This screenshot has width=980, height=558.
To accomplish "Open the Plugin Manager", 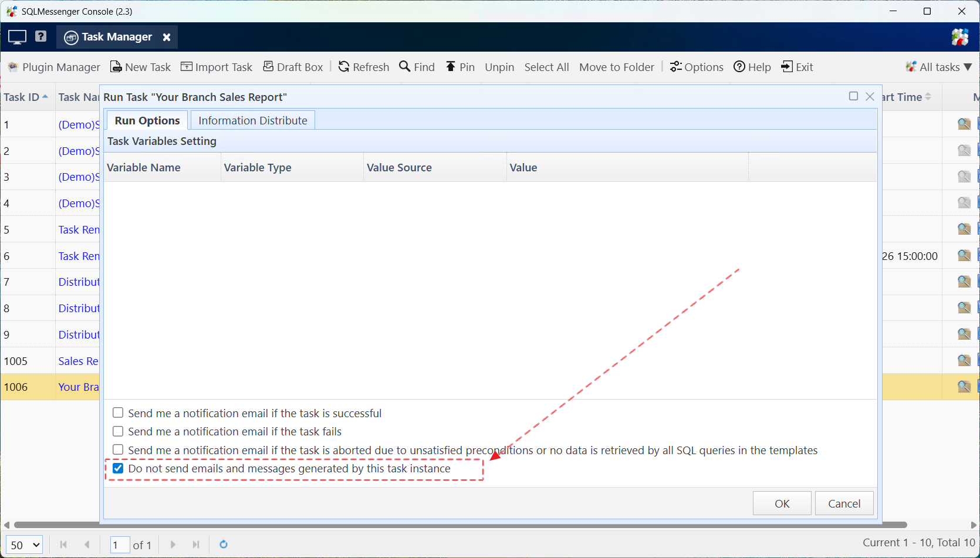I will pos(59,67).
